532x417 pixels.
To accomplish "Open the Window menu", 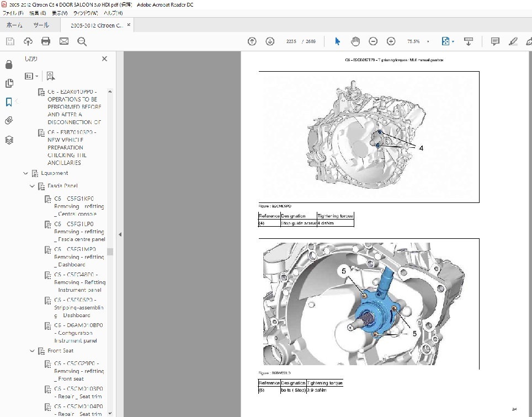I will click(86, 13).
